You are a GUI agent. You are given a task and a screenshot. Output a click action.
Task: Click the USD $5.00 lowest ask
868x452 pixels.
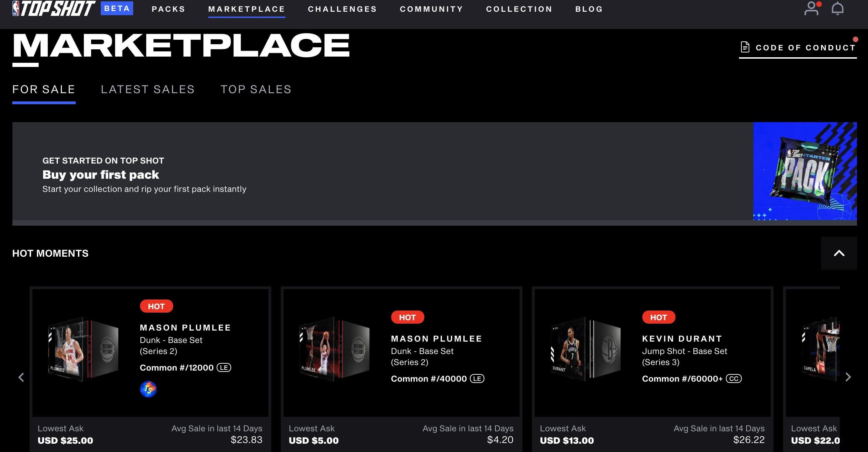pos(314,441)
